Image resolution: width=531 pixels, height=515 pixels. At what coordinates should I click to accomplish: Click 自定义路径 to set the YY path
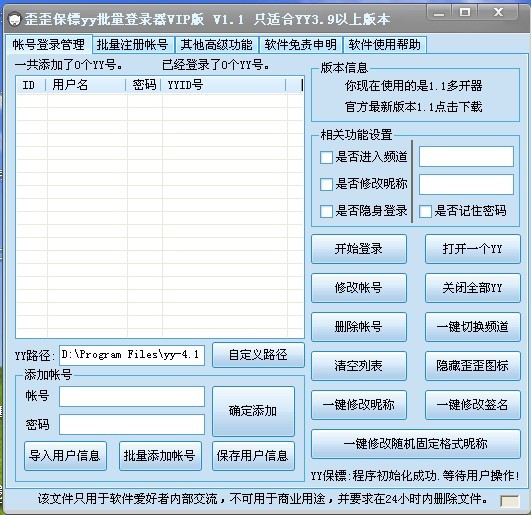pyautogui.click(x=258, y=355)
